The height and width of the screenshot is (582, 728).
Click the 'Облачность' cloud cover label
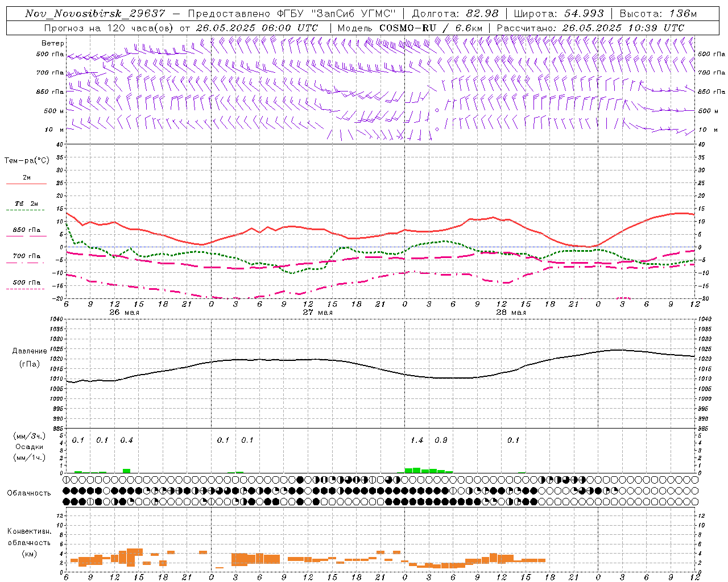(x=29, y=493)
